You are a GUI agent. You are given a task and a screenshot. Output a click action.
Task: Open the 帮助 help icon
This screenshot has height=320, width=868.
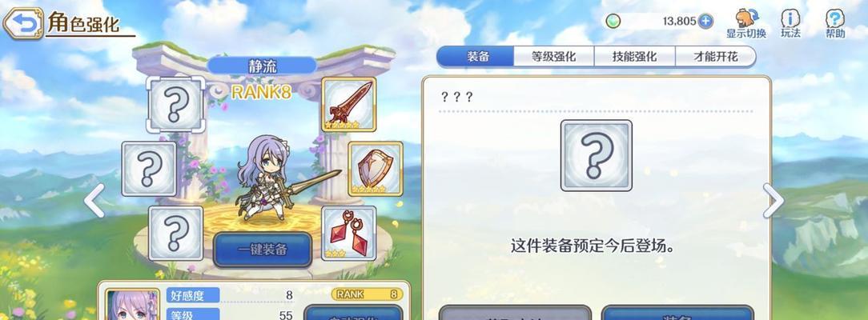[x=835, y=23]
